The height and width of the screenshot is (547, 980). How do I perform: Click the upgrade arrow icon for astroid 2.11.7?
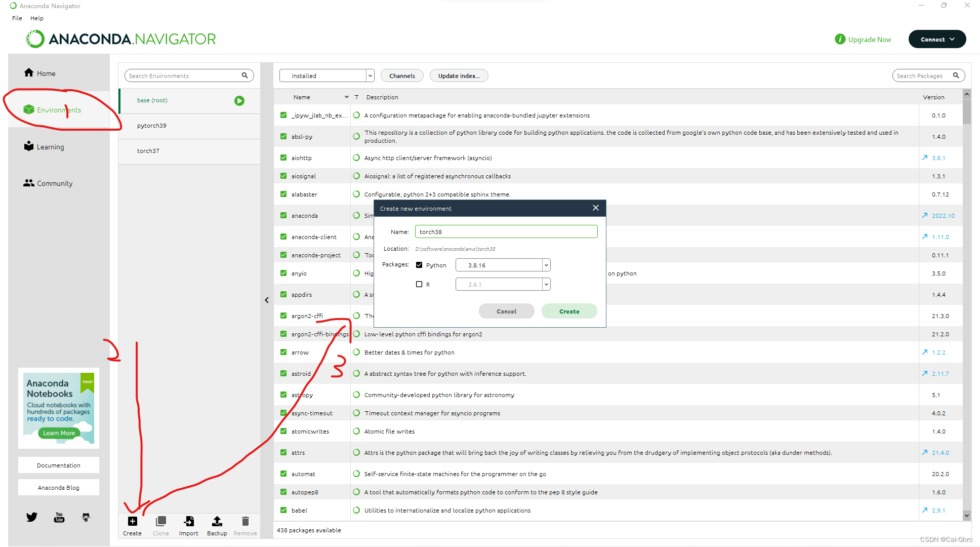[x=925, y=373]
